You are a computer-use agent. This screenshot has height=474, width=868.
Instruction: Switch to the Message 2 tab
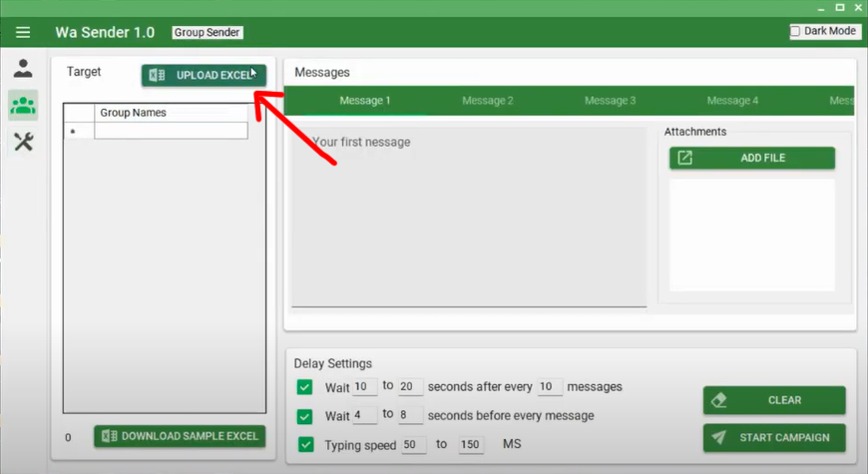pyautogui.click(x=487, y=101)
